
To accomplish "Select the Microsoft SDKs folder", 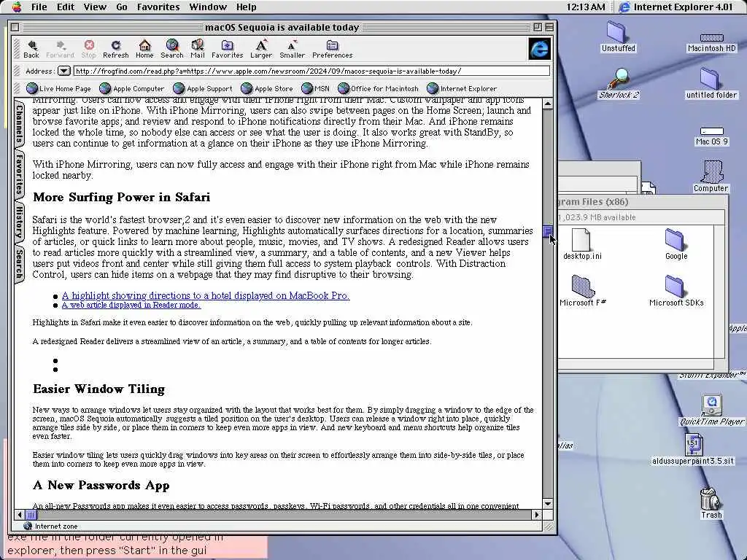I will click(676, 291).
